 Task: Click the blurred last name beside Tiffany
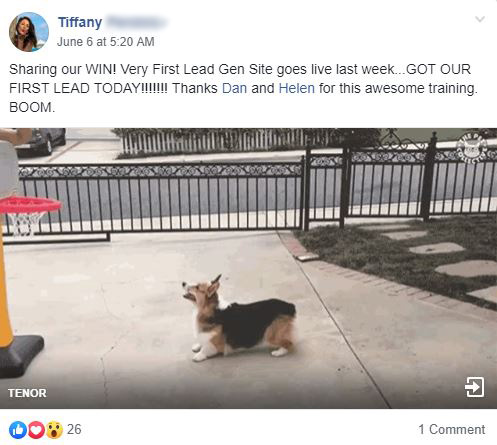[136, 22]
